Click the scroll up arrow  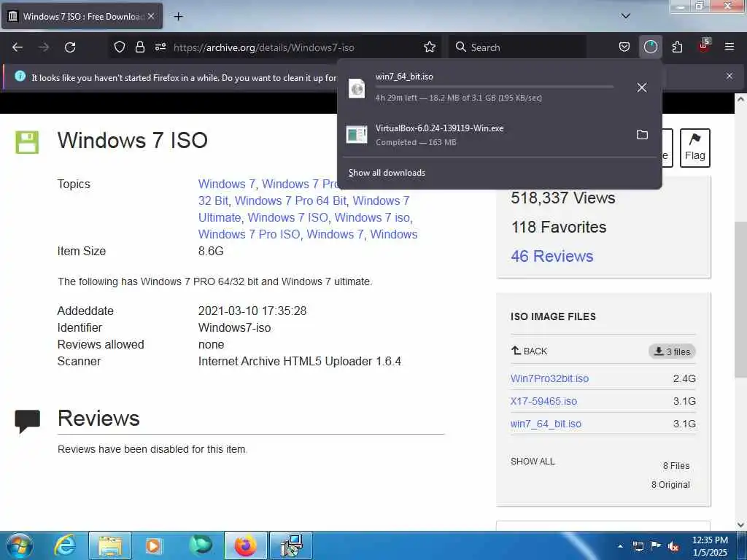[740, 99]
